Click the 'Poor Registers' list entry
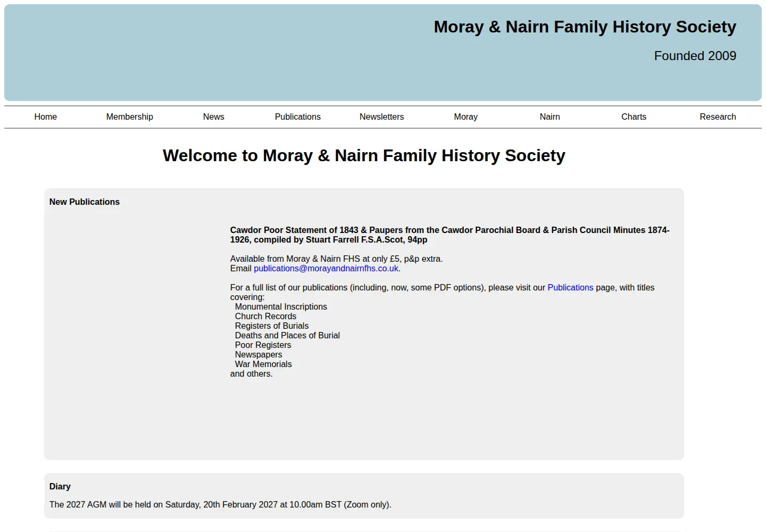Image resolution: width=766 pixels, height=532 pixels. click(263, 345)
